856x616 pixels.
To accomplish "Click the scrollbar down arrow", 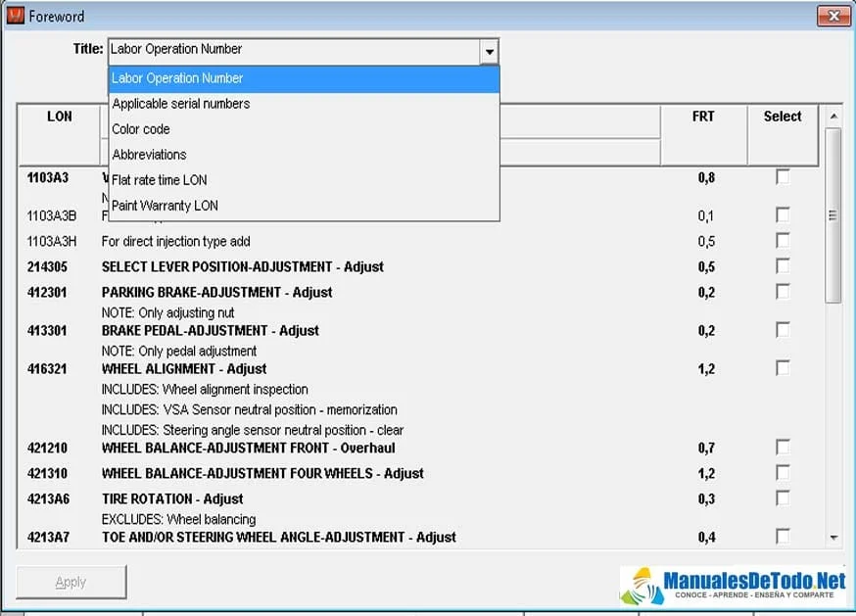I will (x=833, y=538).
